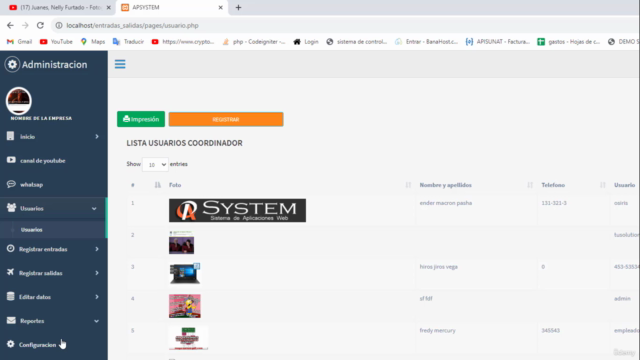640x360 pixels.
Task: Expand inicio submenu chevron
Action: [x=97, y=136]
